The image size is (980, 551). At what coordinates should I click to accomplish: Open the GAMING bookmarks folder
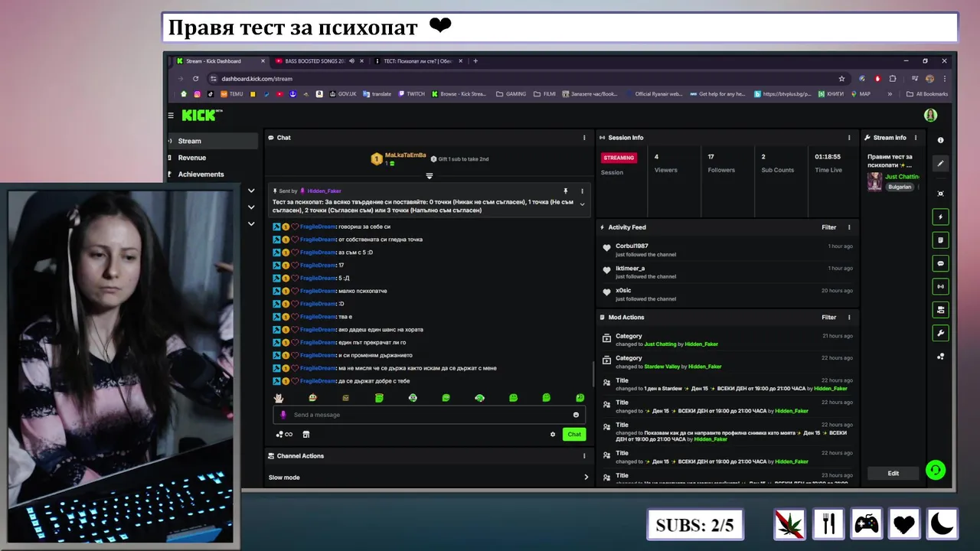[511, 94]
